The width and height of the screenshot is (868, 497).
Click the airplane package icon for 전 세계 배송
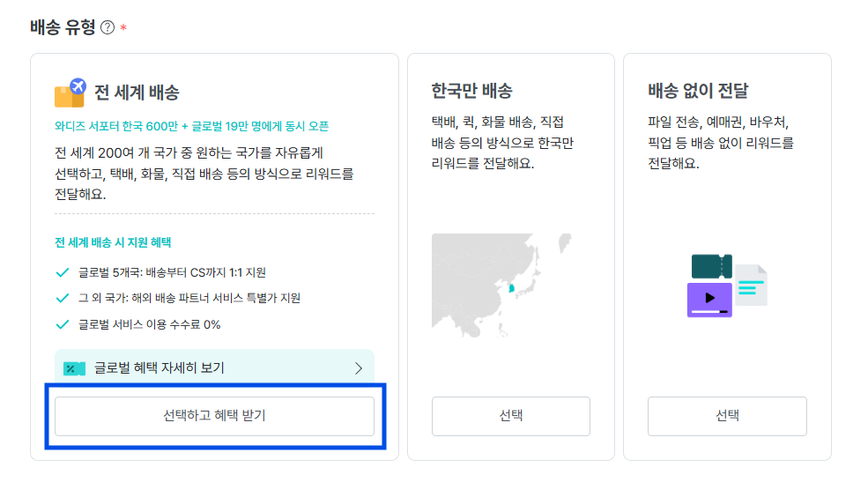[70, 93]
